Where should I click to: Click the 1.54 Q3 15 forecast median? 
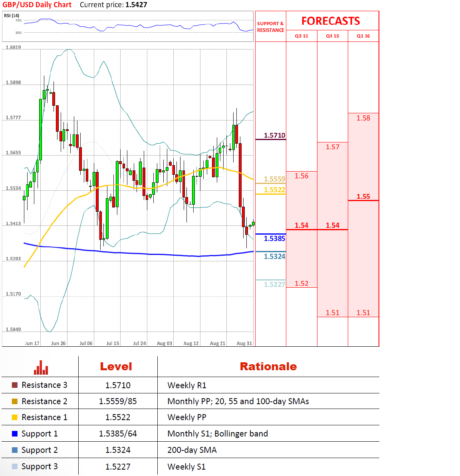coord(301,225)
